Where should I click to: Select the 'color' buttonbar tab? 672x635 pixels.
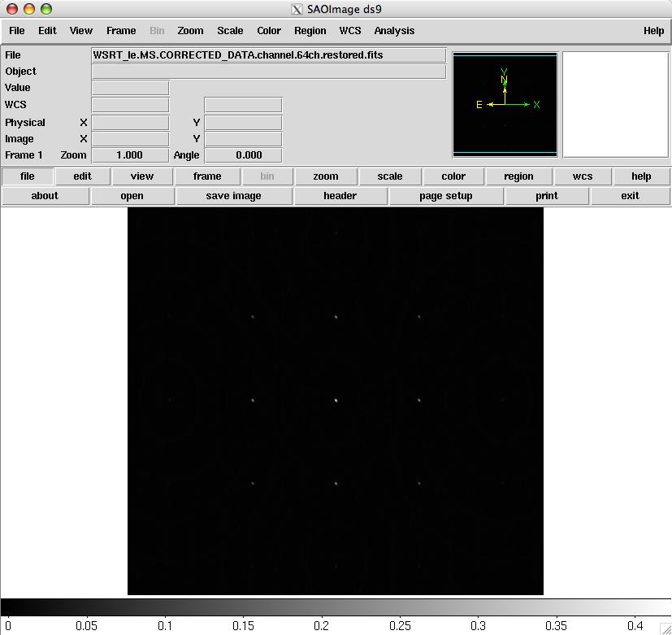tap(453, 176)
